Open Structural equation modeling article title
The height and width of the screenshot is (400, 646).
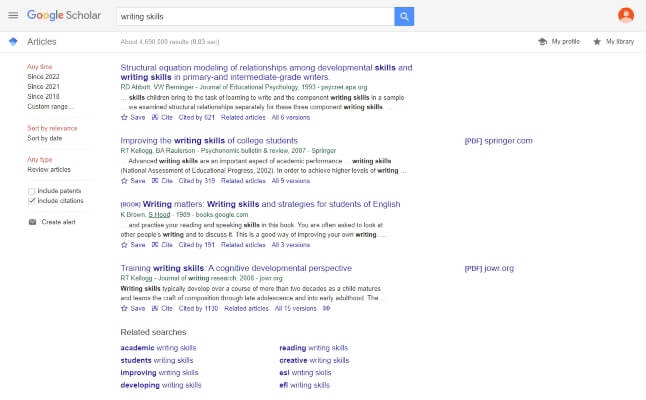coord(266,72)
